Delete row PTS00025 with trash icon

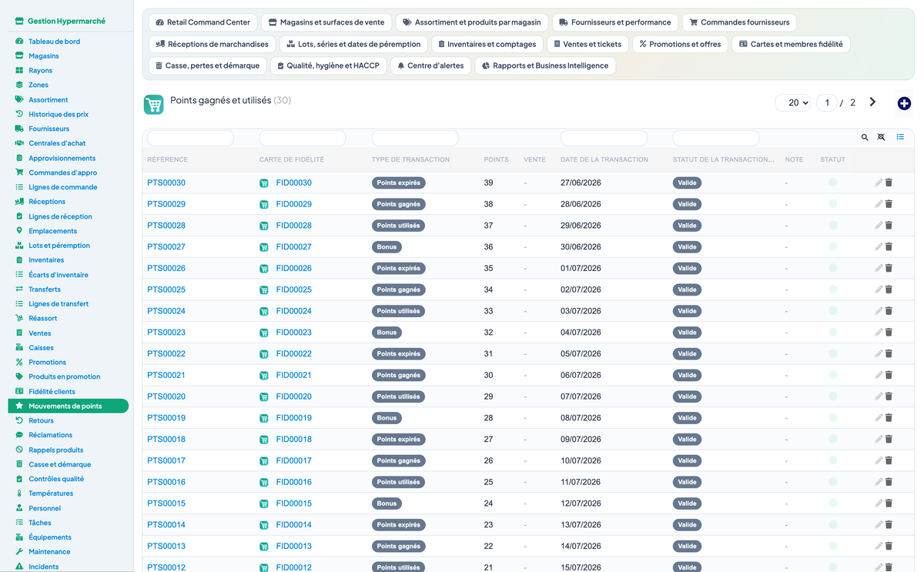click(889, 289)
